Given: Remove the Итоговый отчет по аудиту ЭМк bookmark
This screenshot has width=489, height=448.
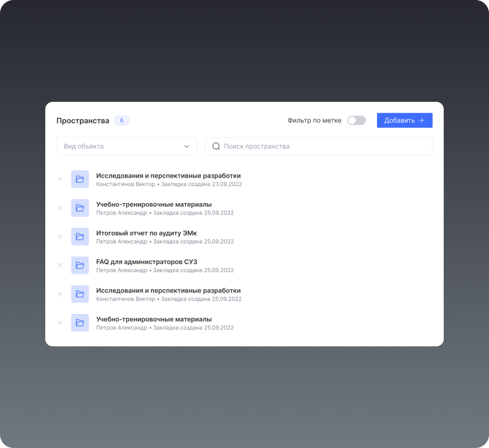Looking at the screenshot, I should pyautogui.click(x=60, y=236).
